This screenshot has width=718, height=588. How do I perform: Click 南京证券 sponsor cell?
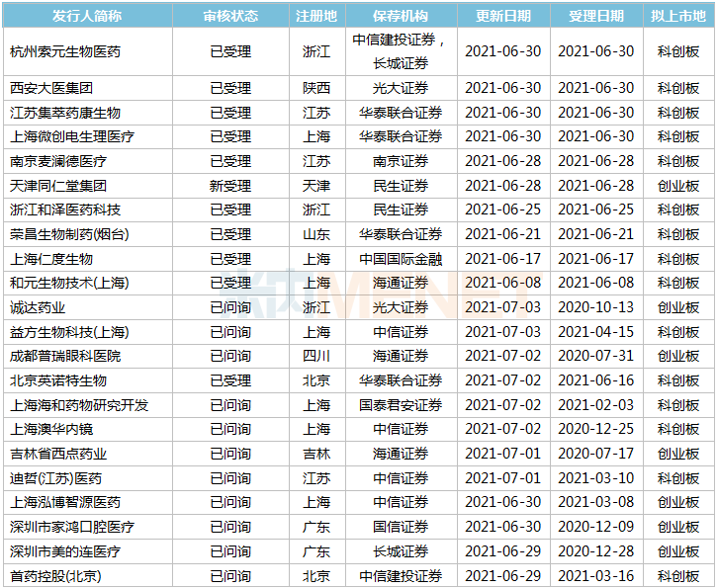[x=401, y=161]
